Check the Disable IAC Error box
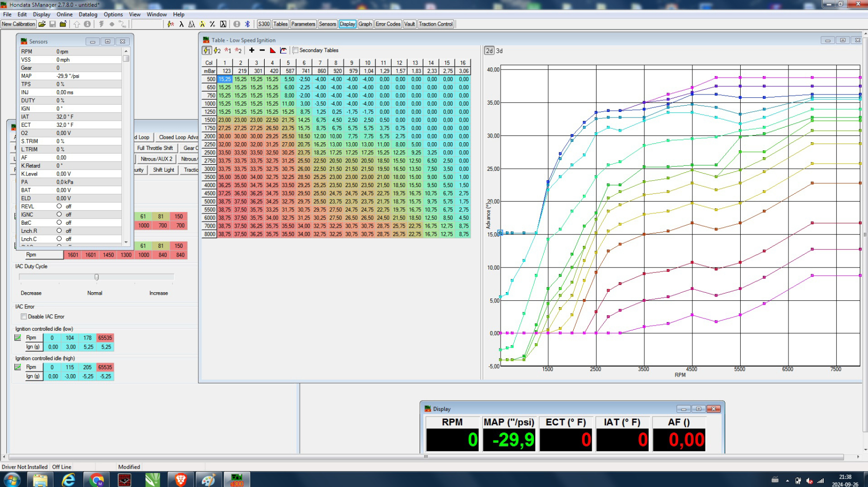868x487 pixels. pyautogui.click(x=24, y=317)
